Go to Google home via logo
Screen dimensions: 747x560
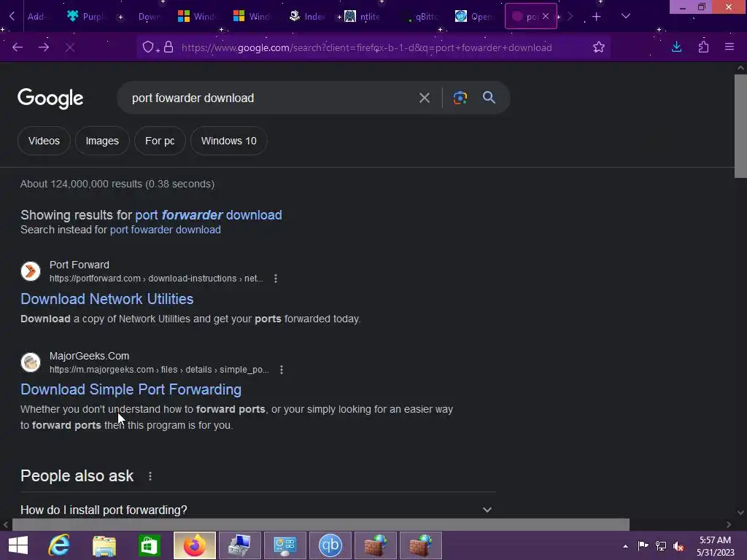[x=50, y=98]
